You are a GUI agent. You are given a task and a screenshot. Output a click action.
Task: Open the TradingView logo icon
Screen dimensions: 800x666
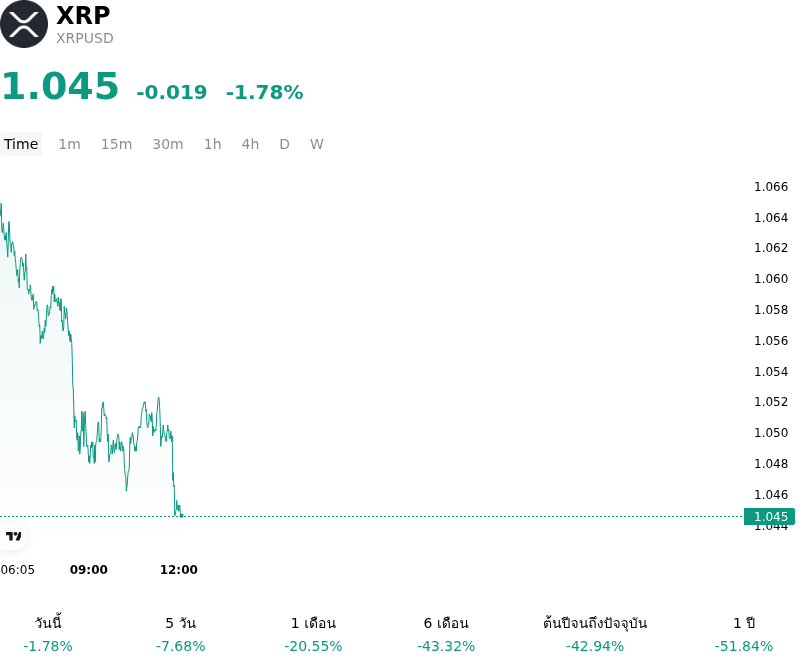pyautogui.click(x=13, y=536)
